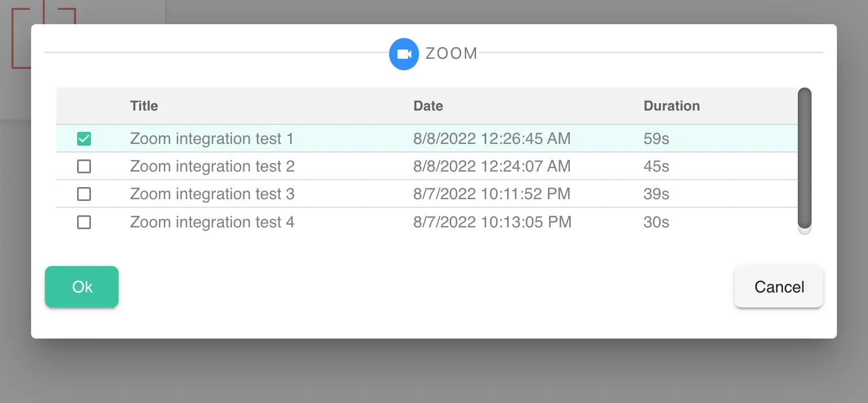
Task: Uncheck Zoom integration test 1 checkbox
Action: click(x=84, y=139)
